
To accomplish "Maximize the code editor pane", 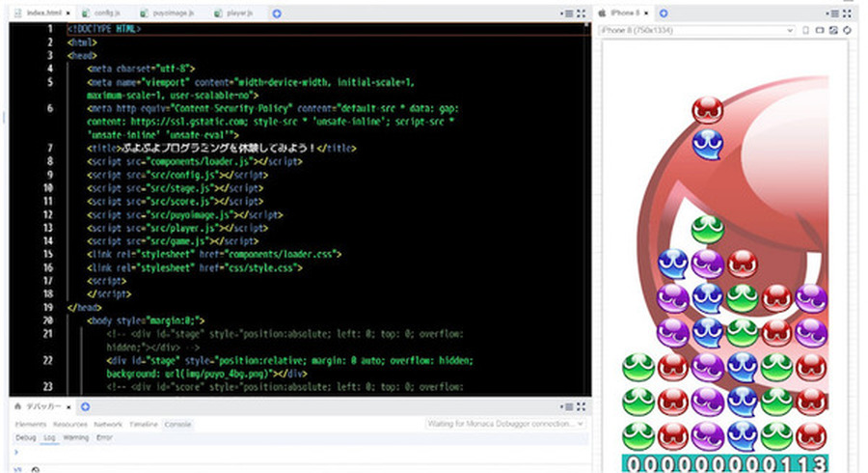I will 581,14.
